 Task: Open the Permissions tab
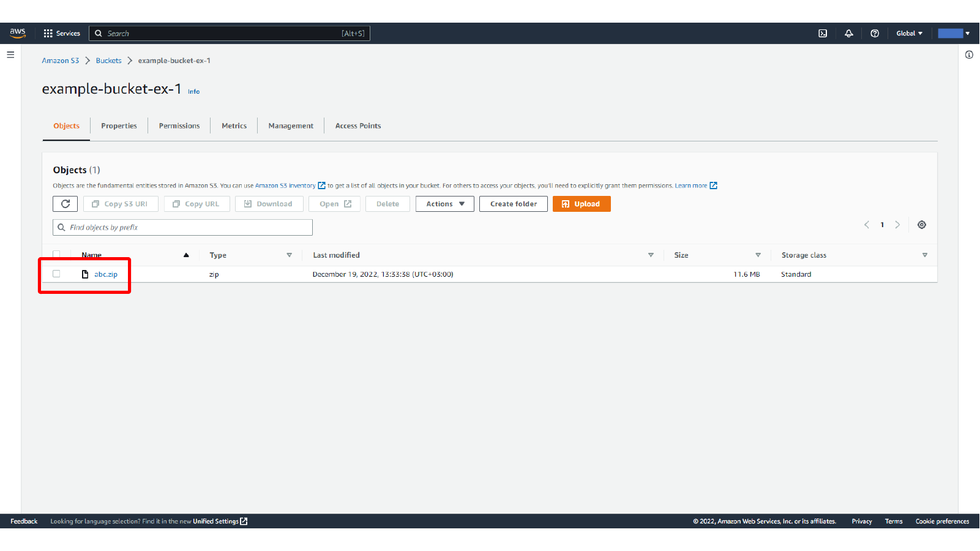coord(179,126)
